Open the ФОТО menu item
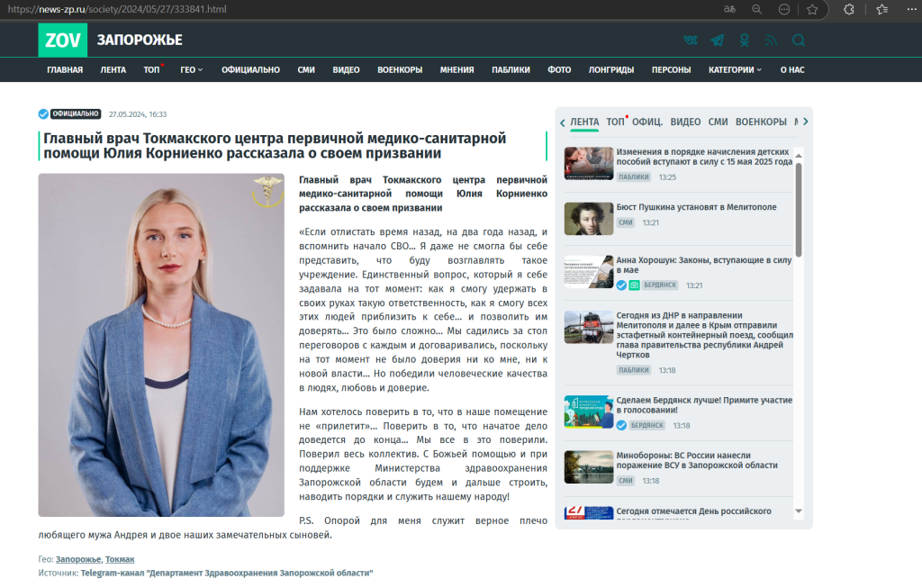Viewport: 922px width, 588px height. tap(559, 70)
